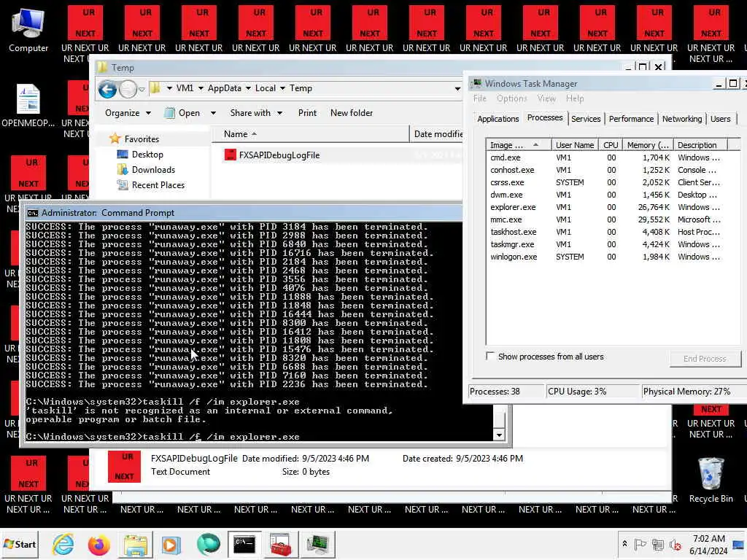Open Desktop in the Favorites list
Image resolution: width=747 pixels, height=560 pixels.
tap(147, 155)
